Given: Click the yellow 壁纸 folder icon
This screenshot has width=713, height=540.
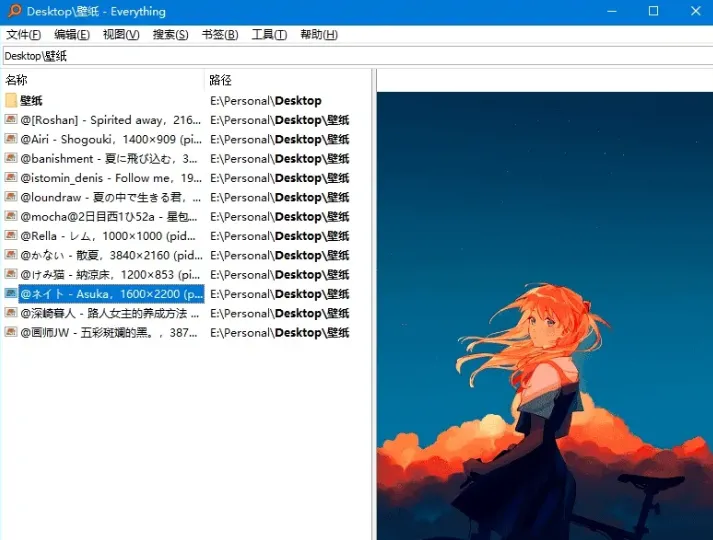Looking at the screenshot, I should [x=11, y=100].
